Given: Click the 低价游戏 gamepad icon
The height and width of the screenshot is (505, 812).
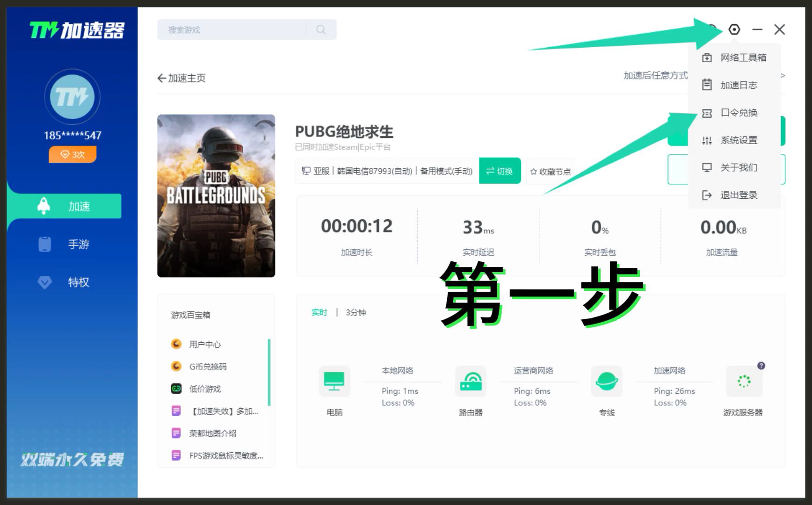Looking at the screenshot, I should point(176,389).
